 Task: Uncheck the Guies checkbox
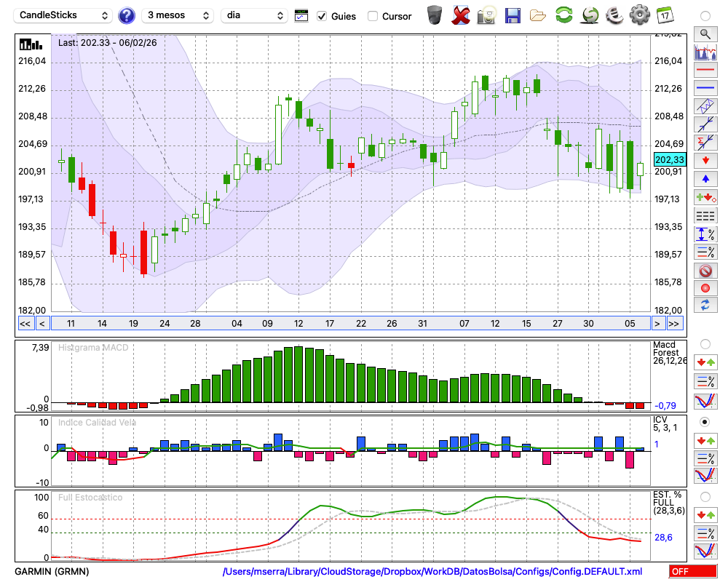click(x=322, y=16)
